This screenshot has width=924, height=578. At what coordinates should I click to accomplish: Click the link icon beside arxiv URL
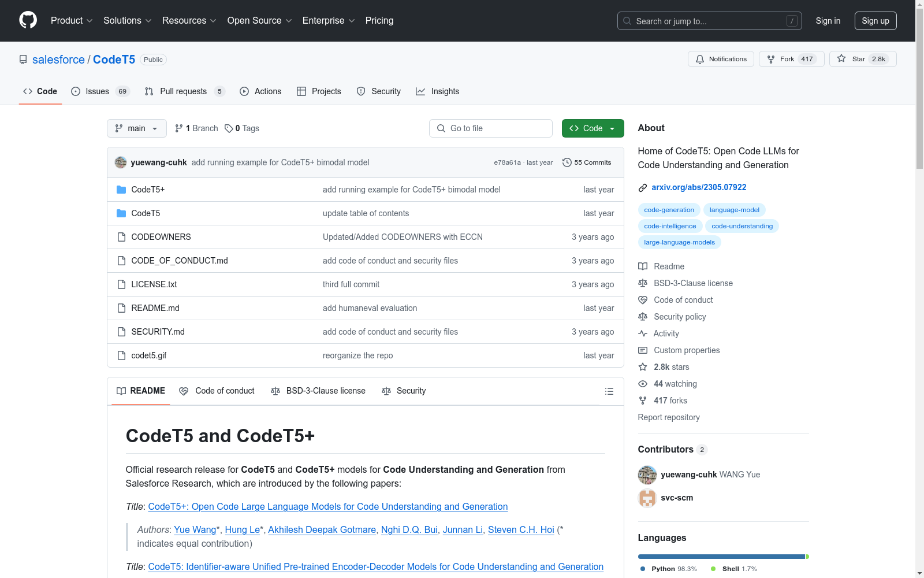click(643, 187)
